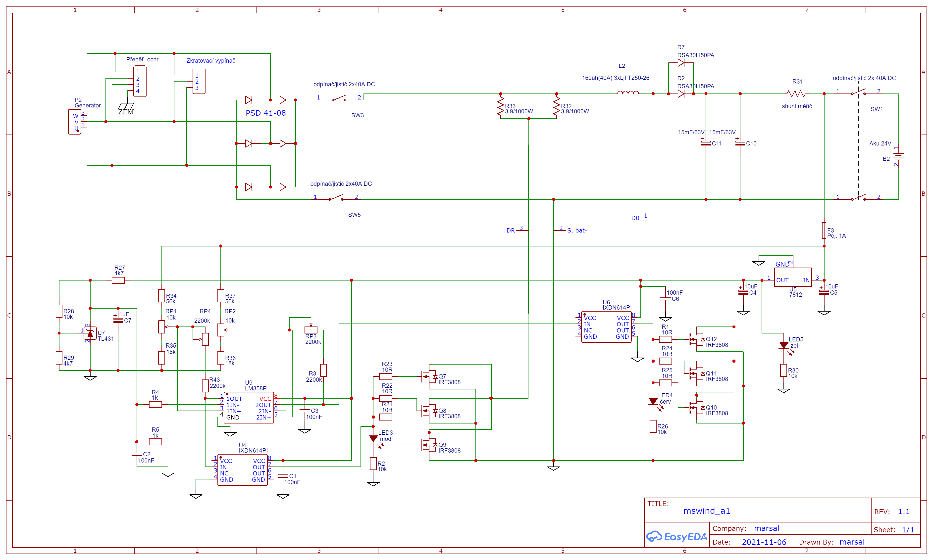Click the LED3 mod diode symbol

[373, 439]
